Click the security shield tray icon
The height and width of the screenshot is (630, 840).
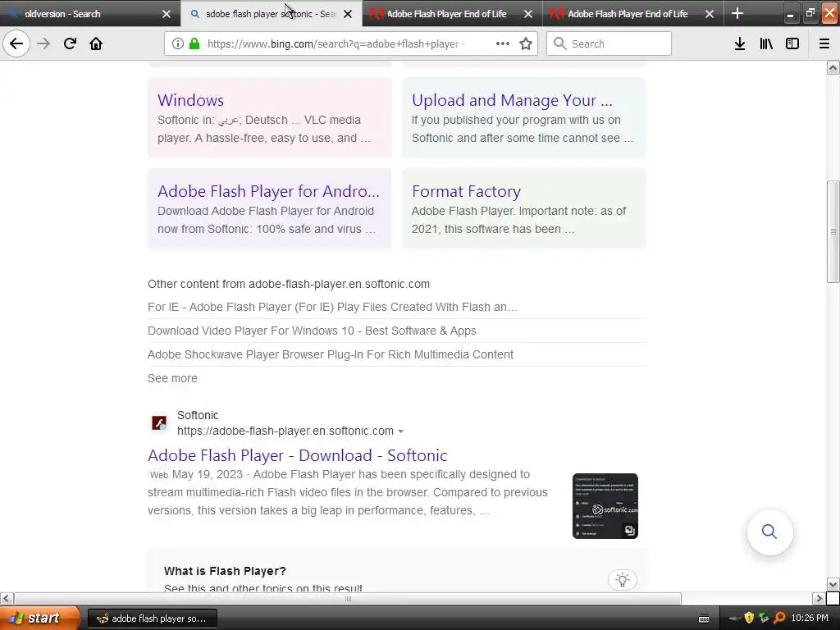[x=749, y=619]
